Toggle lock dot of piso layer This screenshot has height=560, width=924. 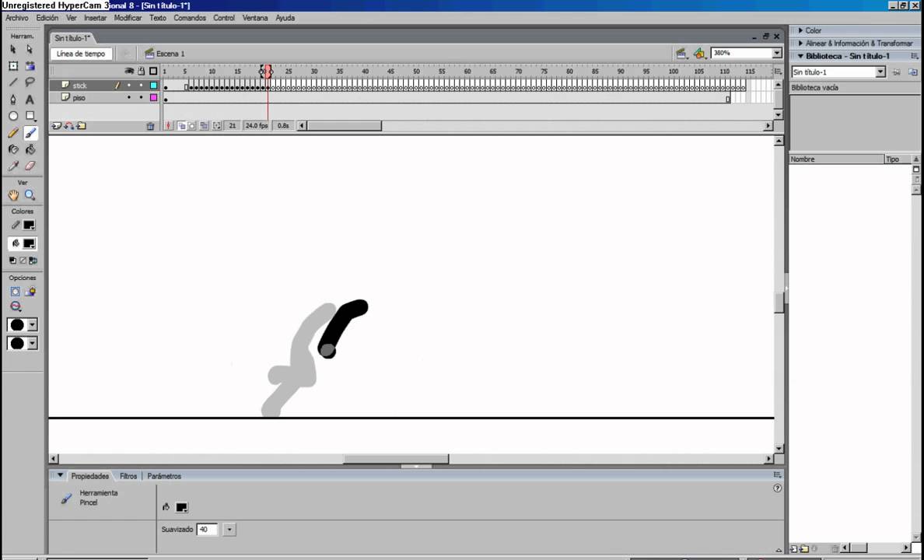tap(141, 98)
